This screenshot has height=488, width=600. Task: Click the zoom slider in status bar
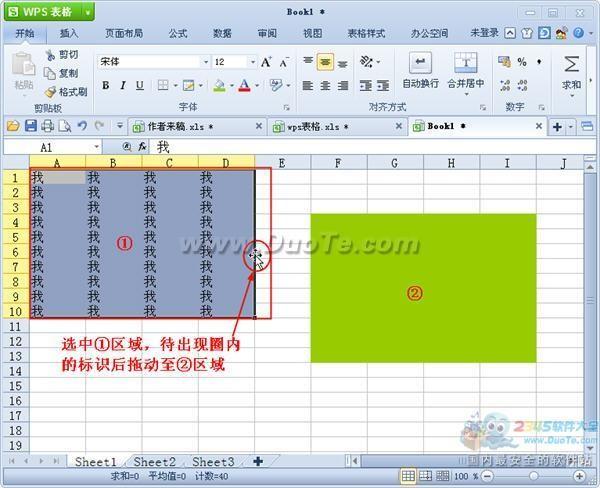click(x=533, y=476)
